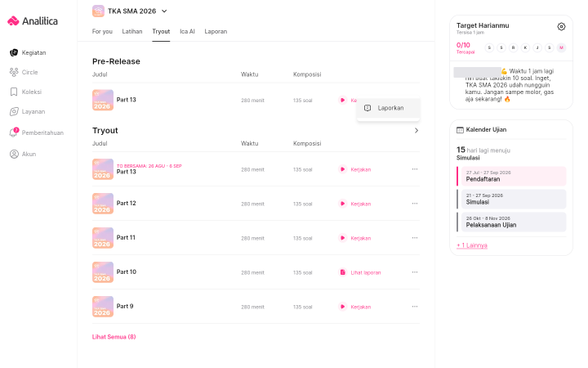Click Kerjakan for Part 11

click(361, 239)
